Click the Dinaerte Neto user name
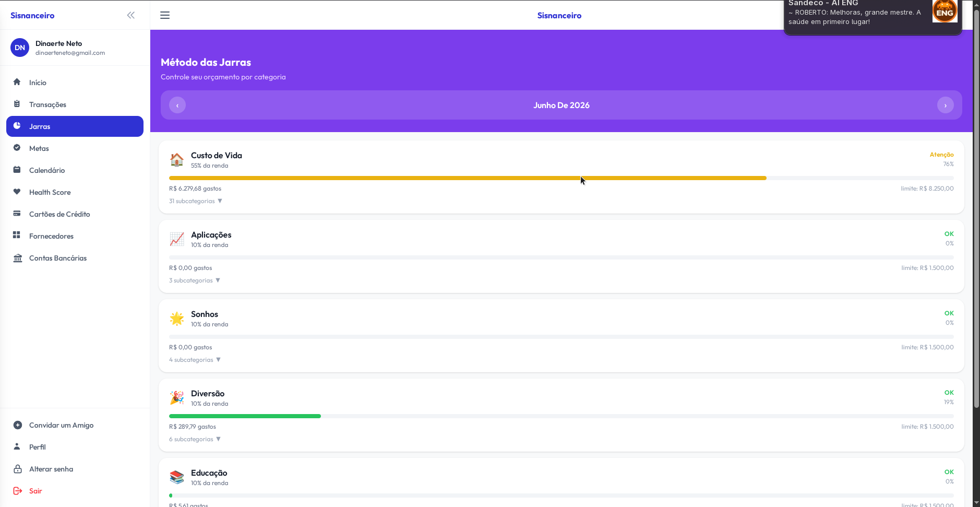 point(58,43)
